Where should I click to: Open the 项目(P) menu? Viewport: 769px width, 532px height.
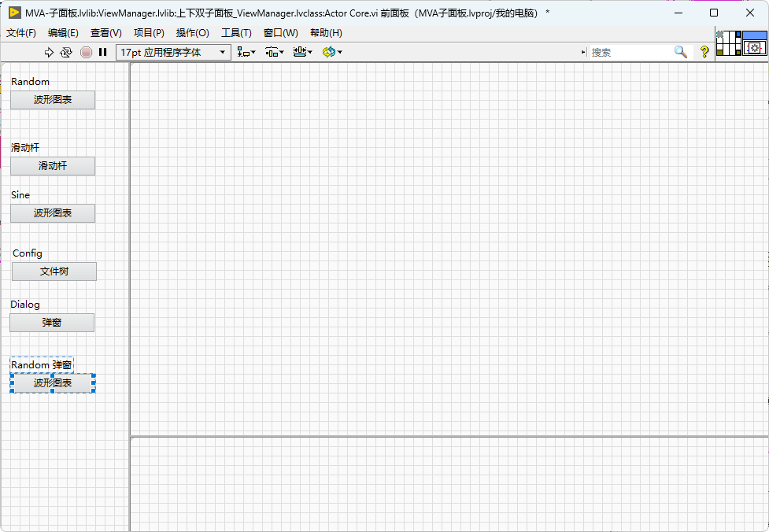coord(149,33)
